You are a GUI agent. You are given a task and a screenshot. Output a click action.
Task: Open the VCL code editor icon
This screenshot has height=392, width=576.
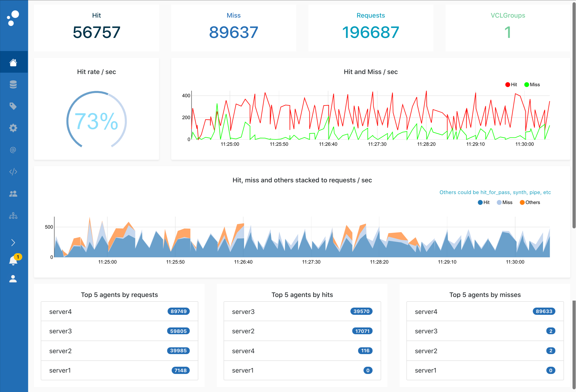click(x=13, y=172)
